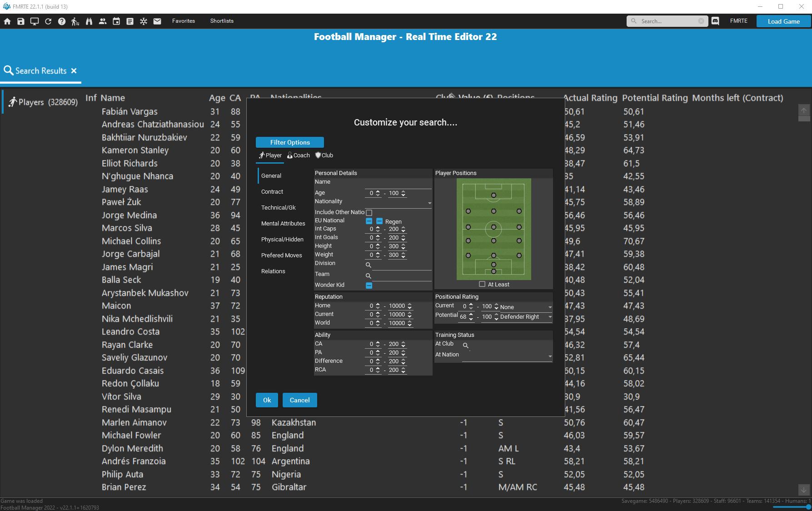Select the goalkeeper position dot on pitch

coord(493,271)
